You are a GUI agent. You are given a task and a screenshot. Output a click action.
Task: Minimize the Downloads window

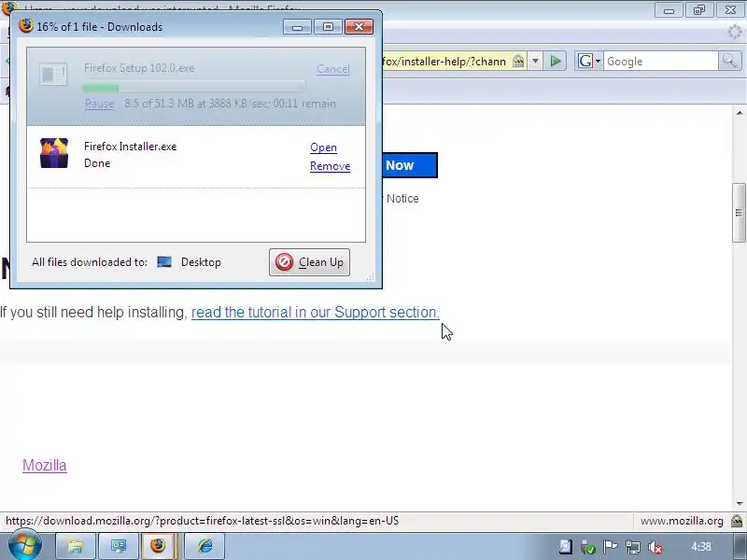[x=297, y=27]
